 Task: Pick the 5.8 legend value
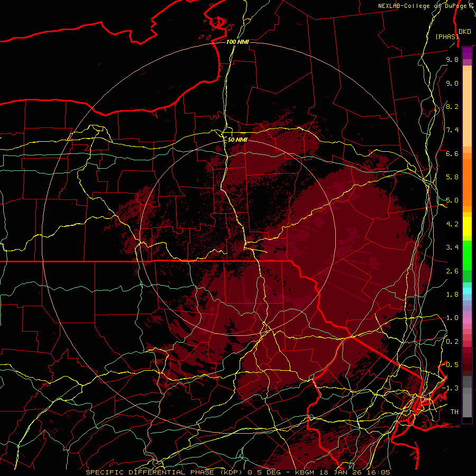pyautogui.click(x=452, y=177)
